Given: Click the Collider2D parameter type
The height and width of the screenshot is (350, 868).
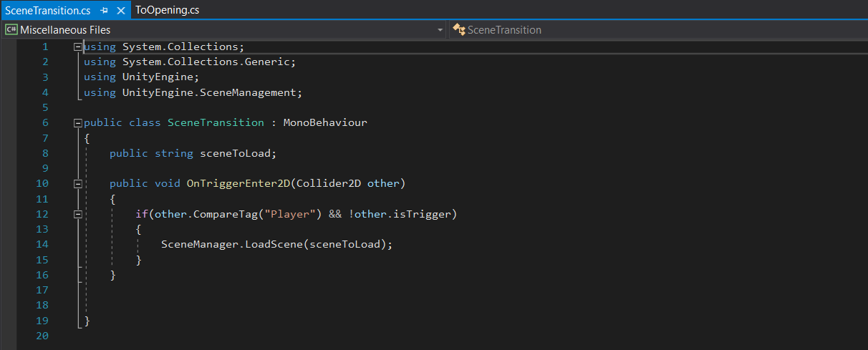Looking at the screenshot, I should [328, 184].
